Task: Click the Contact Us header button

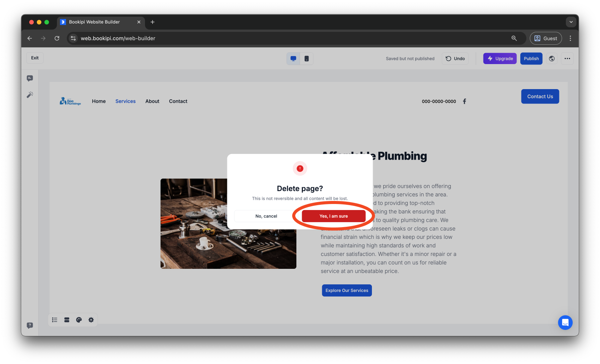Action: pyautogui.click(x=540, y=97)
